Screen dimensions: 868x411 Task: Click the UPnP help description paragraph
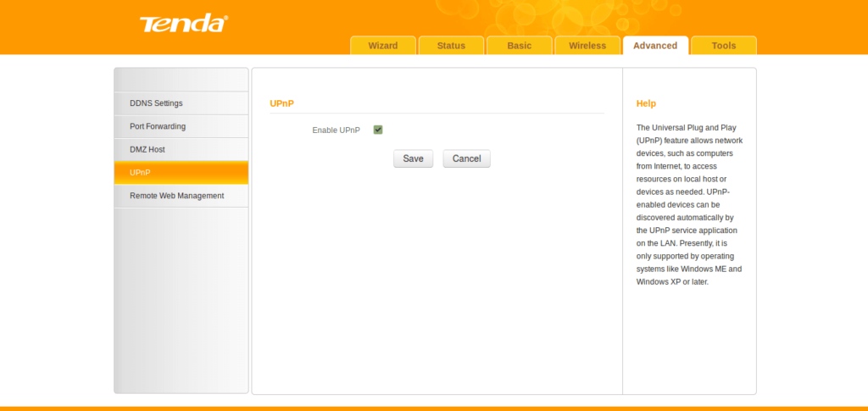tap(688, 204)
